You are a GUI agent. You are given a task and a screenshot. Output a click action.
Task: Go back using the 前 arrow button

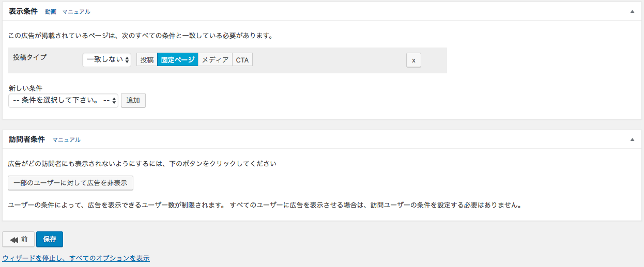pyautogui.click(x=19, y=239)
